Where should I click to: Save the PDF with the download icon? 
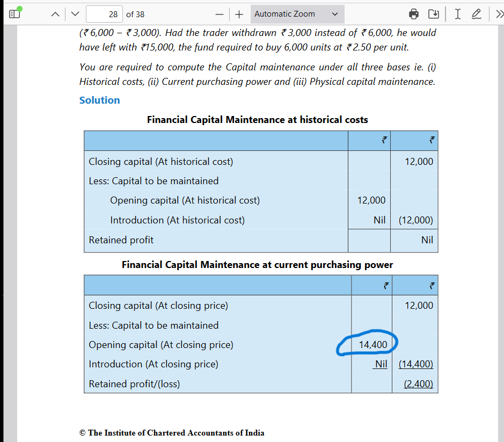pos(434,14)
